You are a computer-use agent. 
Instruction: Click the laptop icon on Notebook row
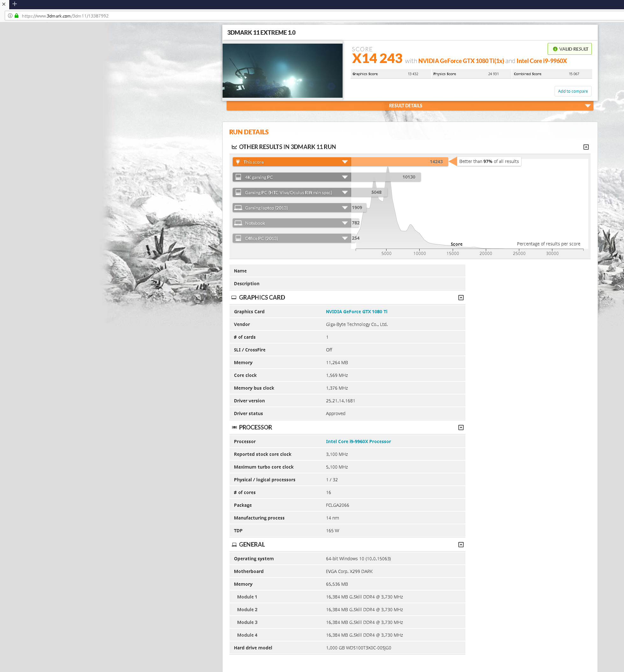tap(238, 223)
